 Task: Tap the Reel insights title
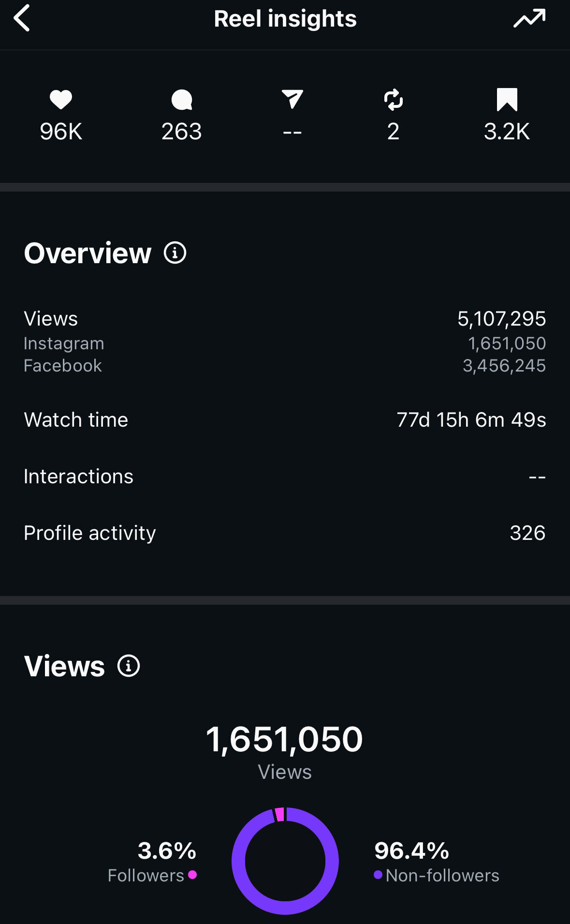coord(285,19)
